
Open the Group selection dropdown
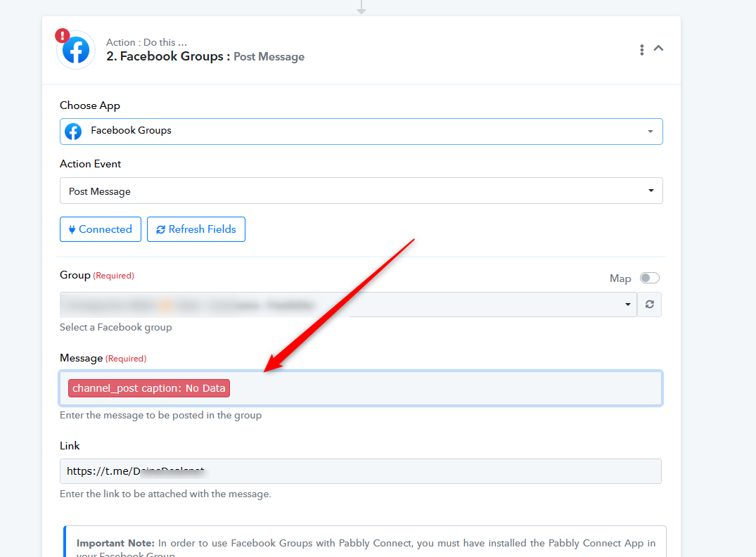348,305
